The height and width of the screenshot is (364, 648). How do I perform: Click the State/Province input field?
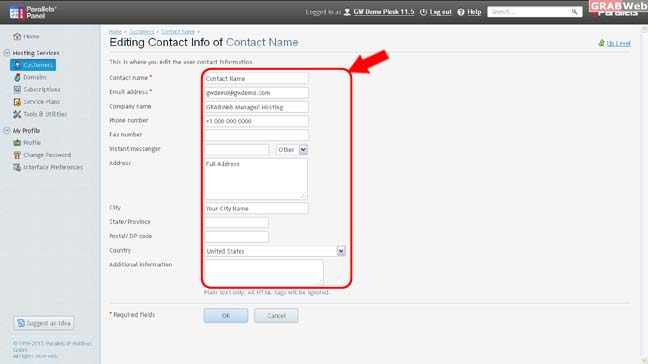[x=236, y=223]
